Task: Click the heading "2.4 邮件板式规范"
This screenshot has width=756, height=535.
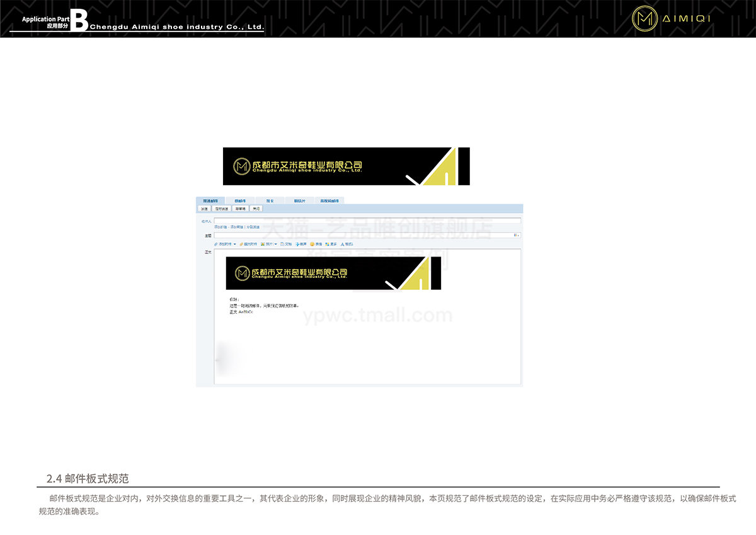Action: point(88,479)
